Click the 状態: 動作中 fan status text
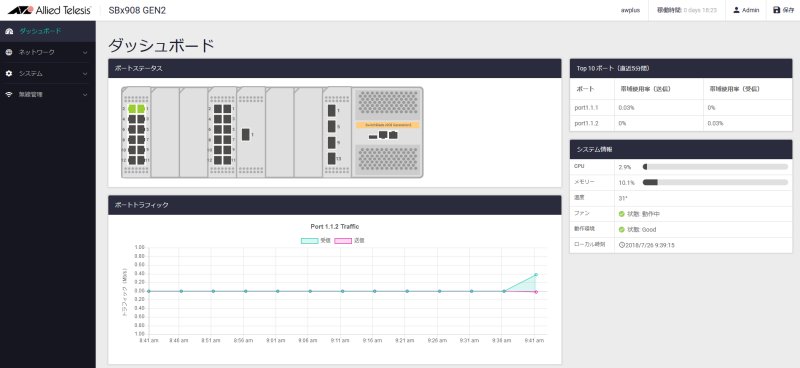 coord(644,214)
